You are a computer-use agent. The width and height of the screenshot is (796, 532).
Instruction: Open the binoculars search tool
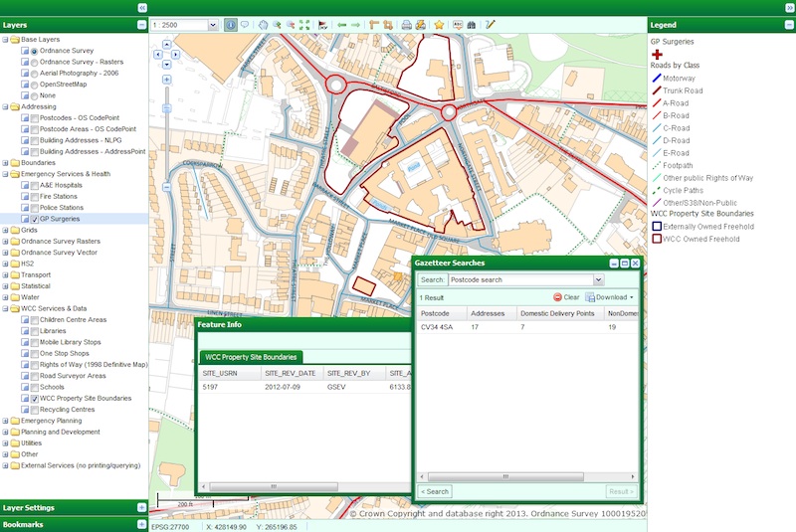(472, 25)
